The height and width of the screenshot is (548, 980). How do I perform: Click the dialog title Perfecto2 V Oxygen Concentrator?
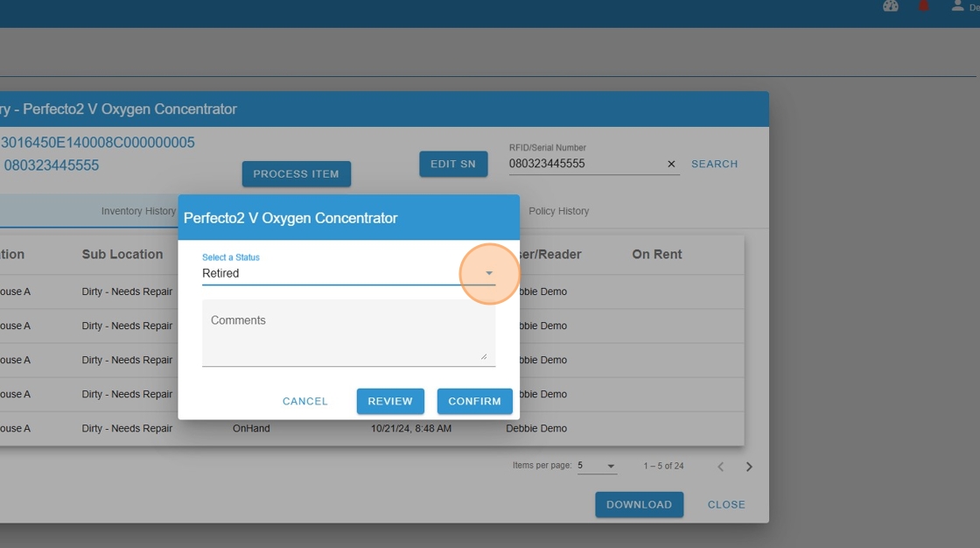pyautogui.click(x=290, y=218)
